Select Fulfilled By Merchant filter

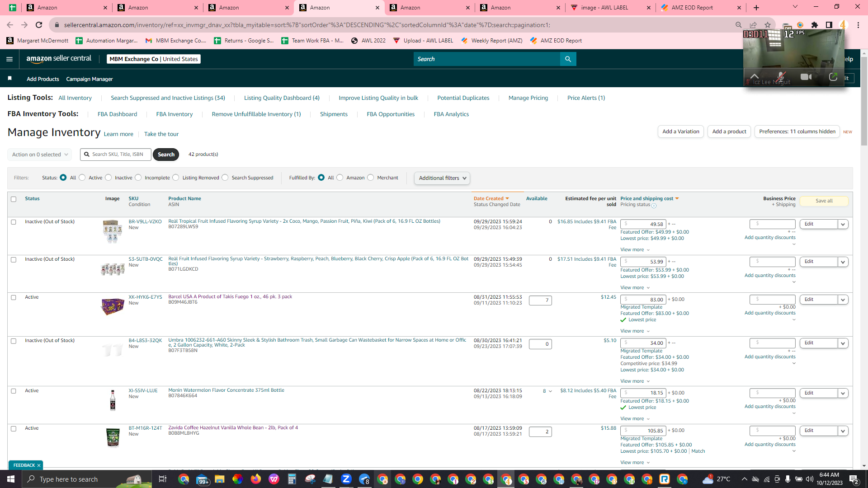pyautogui.click(x=371, y=178)
